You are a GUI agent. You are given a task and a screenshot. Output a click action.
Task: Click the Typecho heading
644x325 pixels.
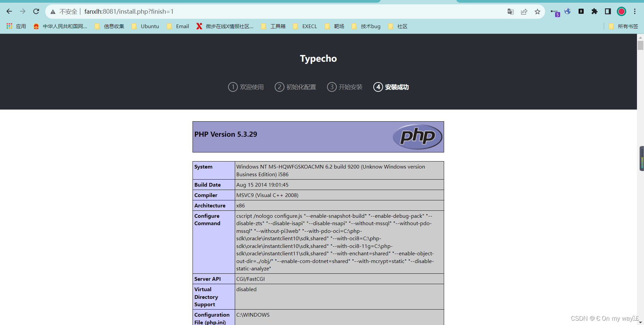(318, 59)
